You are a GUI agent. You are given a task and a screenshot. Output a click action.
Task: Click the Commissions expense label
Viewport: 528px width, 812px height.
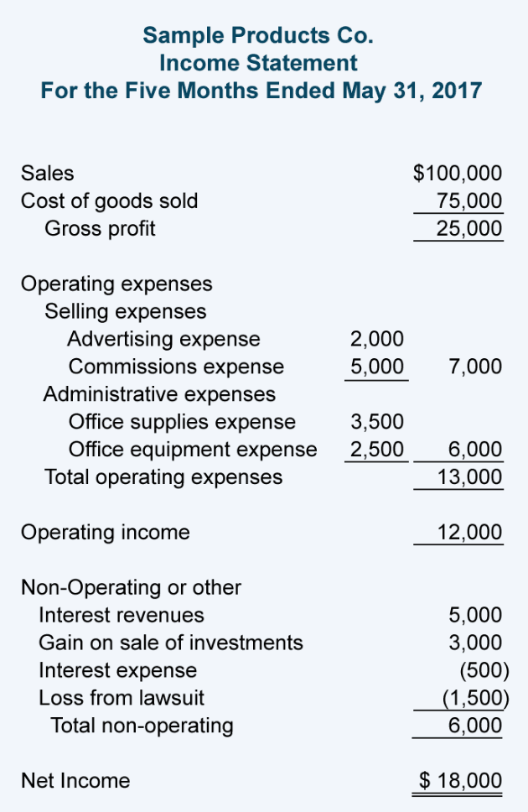coord(176,367)
